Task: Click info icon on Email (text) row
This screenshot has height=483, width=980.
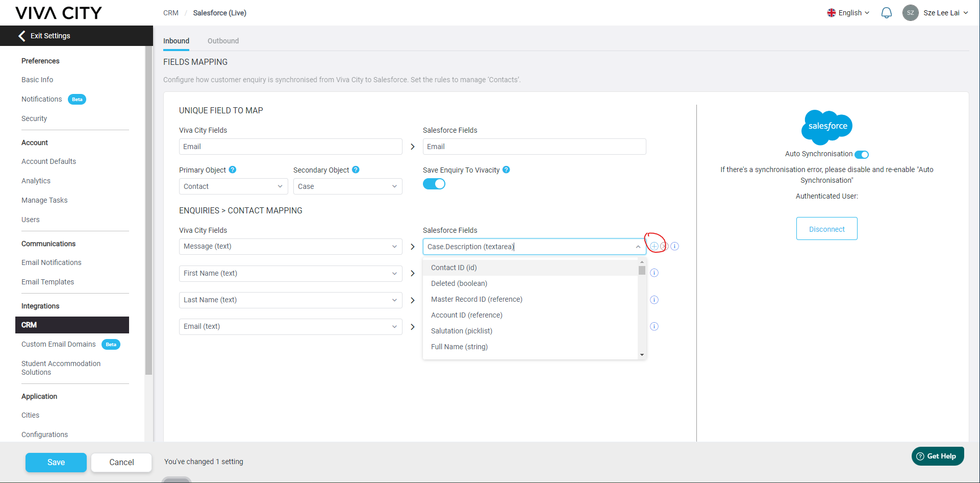Action: tap(654, 326)
